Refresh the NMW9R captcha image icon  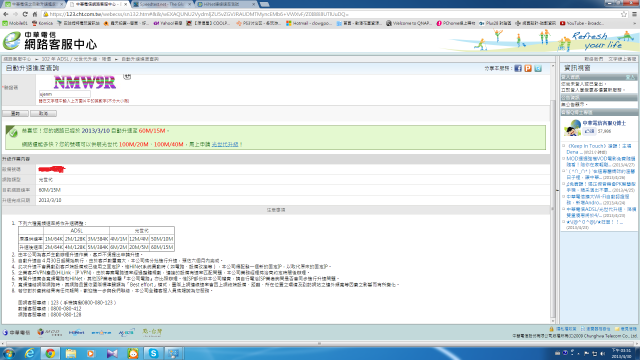(127, 76)
